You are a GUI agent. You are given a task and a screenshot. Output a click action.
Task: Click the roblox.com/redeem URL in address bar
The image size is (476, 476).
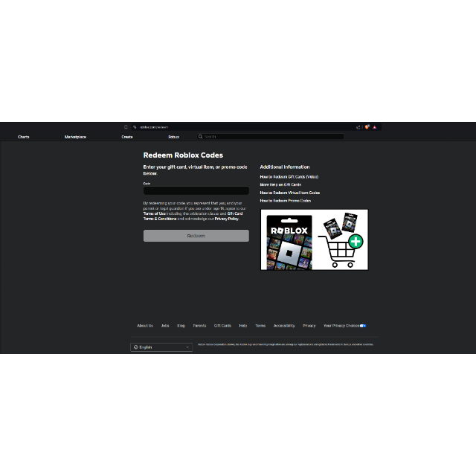coord(154,127)
